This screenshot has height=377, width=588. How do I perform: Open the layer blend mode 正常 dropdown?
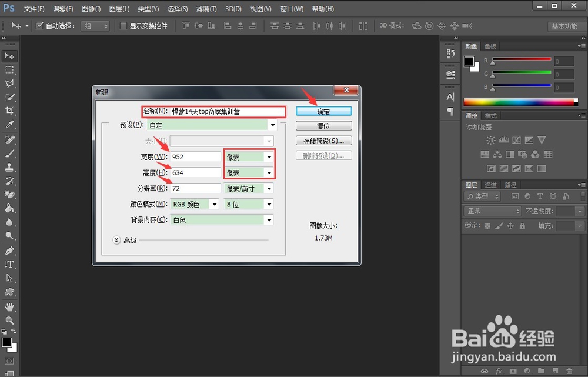tap(492, 211)
